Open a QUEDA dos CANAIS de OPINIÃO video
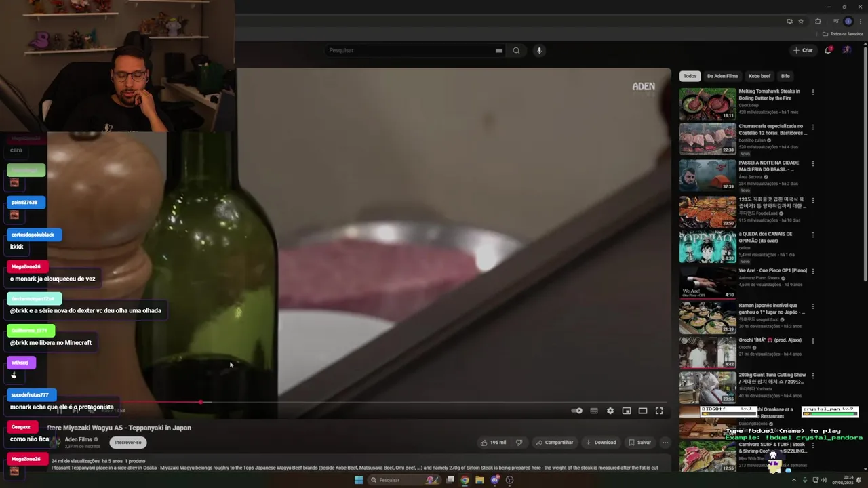The width and height of the screenshot is (868, 488). (707, 247)
